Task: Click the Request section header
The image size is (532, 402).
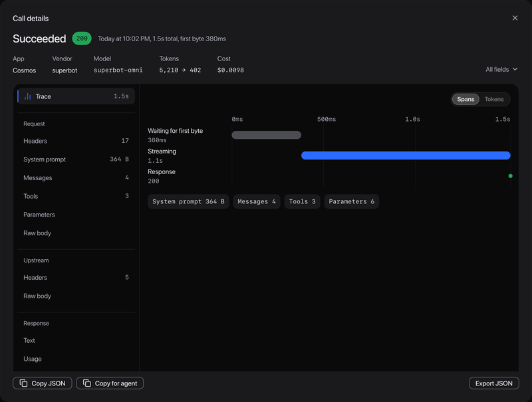Action: tap(34, 124)
